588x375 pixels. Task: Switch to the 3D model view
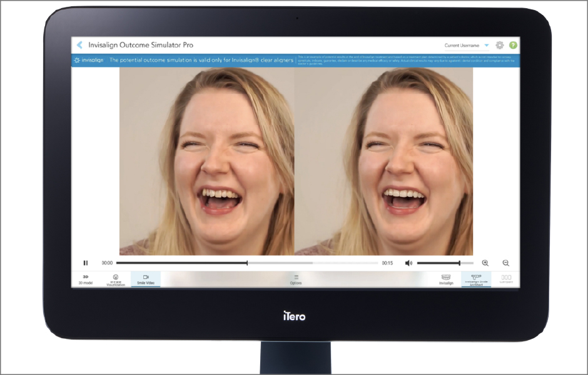(x=86, y=279)
